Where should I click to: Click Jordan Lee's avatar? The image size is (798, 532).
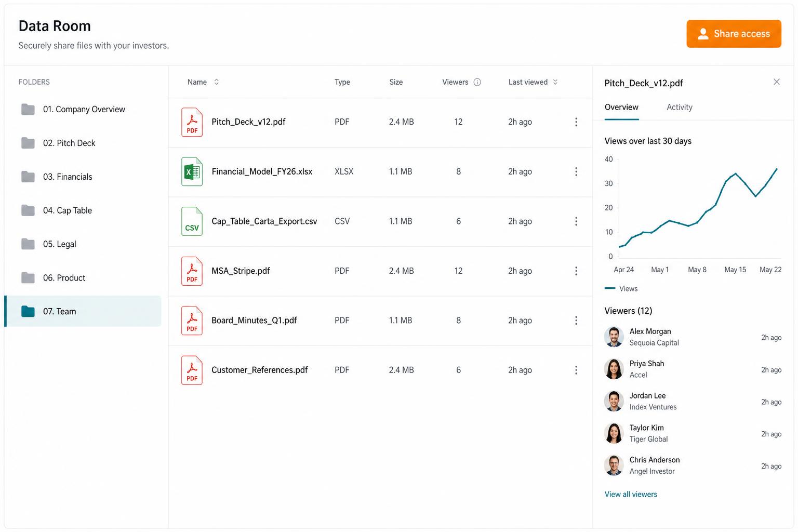tap(614, 402)
